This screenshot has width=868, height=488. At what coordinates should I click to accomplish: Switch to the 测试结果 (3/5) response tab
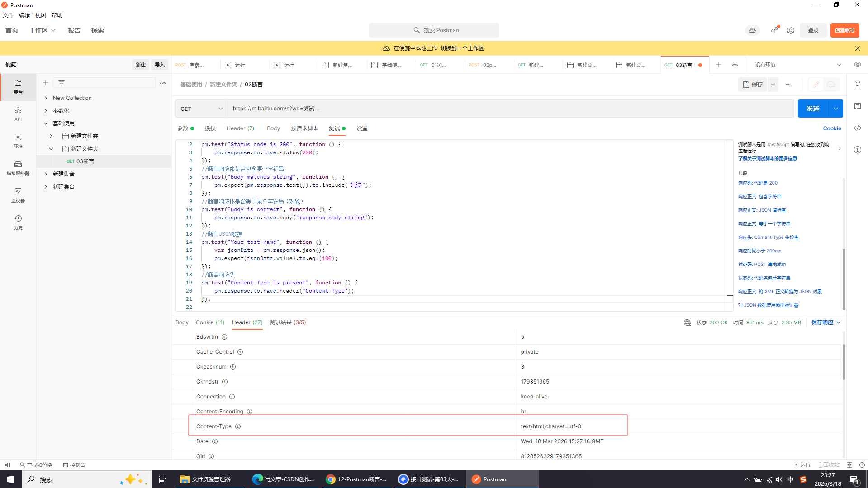(288, 322)
